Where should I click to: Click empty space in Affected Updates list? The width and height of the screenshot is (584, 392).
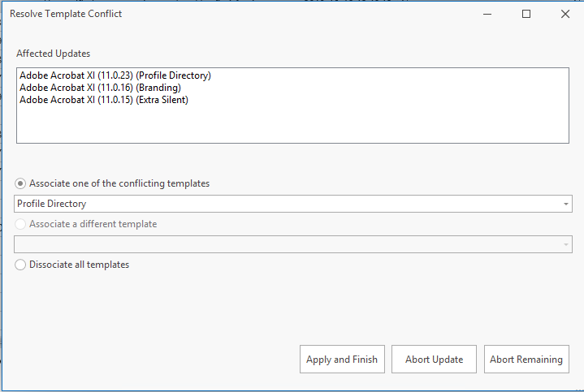pyautogui.click(x=292, y=126)
